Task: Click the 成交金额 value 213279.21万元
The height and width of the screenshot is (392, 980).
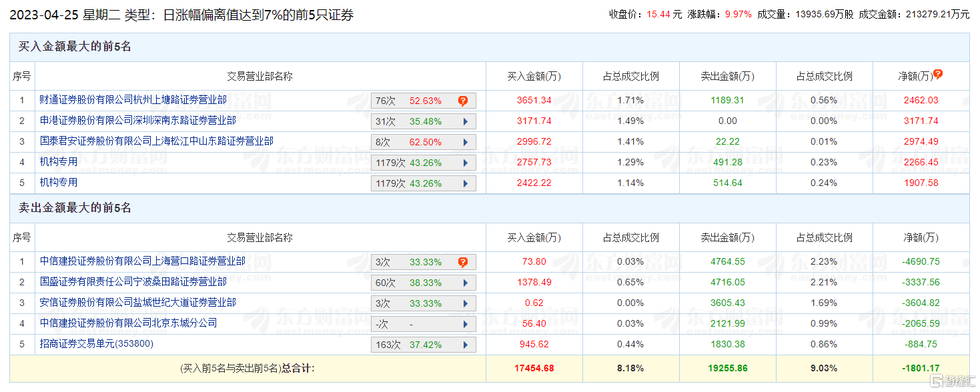Action: [x=937, y=14]
